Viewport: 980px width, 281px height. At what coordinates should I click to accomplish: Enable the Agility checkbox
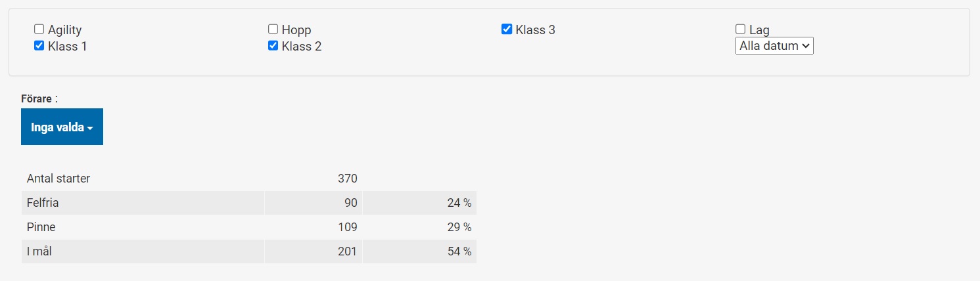pos(39,30)
